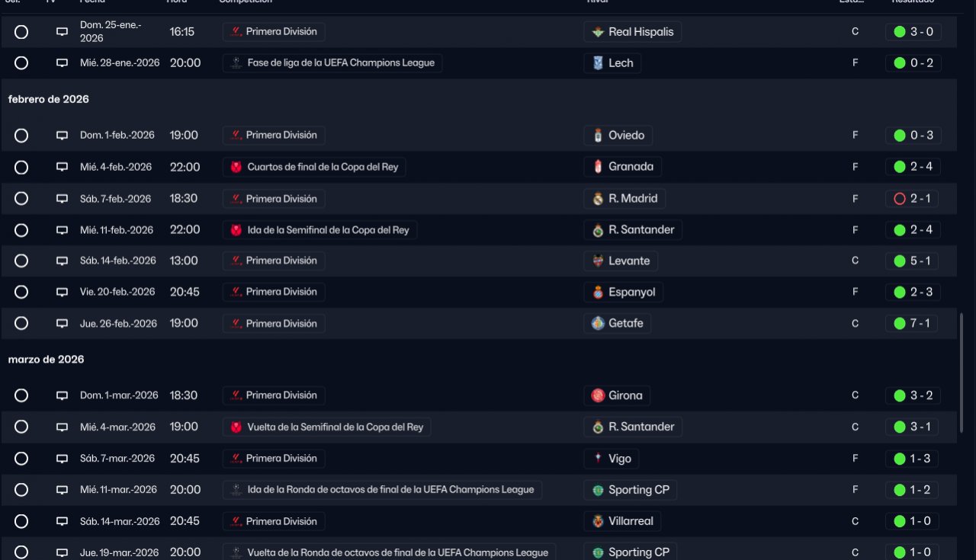The height and width of the screenshot is (560, 976).
Task: Open the Sporting CP team link on 11-mar
Action: 638,490
